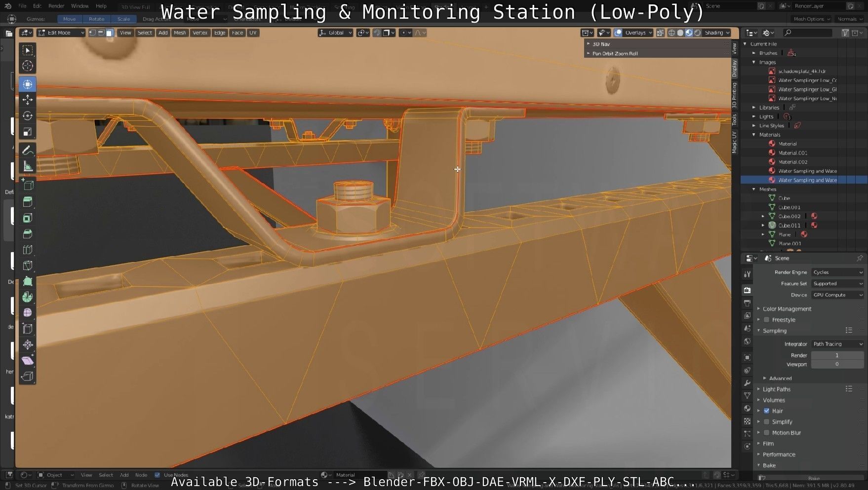Select the Measure ruler tool

click(x=28, y=166)
